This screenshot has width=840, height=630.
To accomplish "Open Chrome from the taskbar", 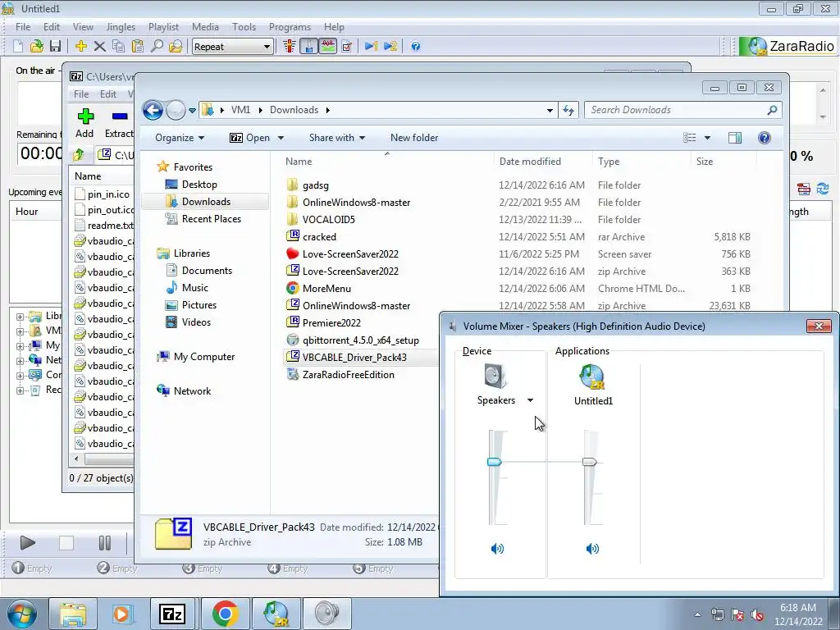I will (x=225, y=614).
